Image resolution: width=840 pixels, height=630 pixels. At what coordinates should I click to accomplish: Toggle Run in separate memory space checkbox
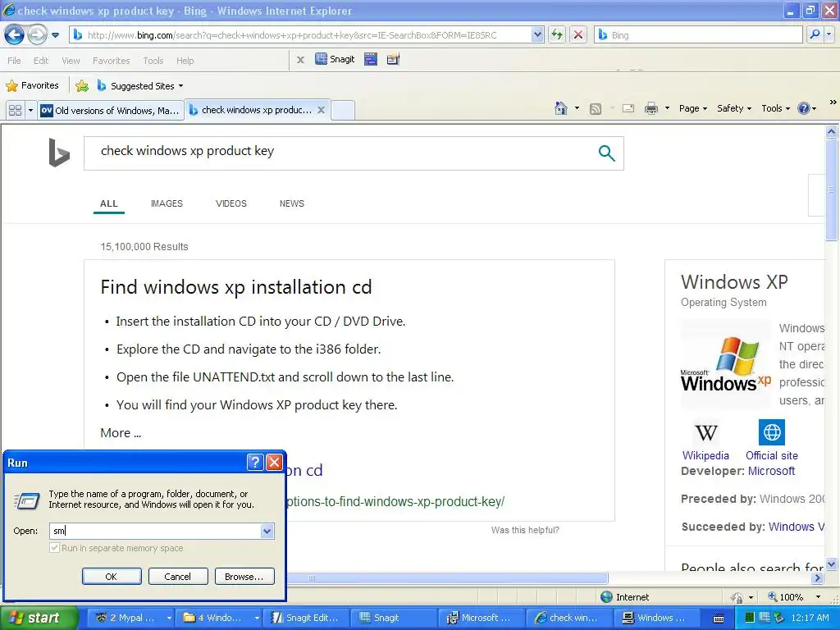55,548
